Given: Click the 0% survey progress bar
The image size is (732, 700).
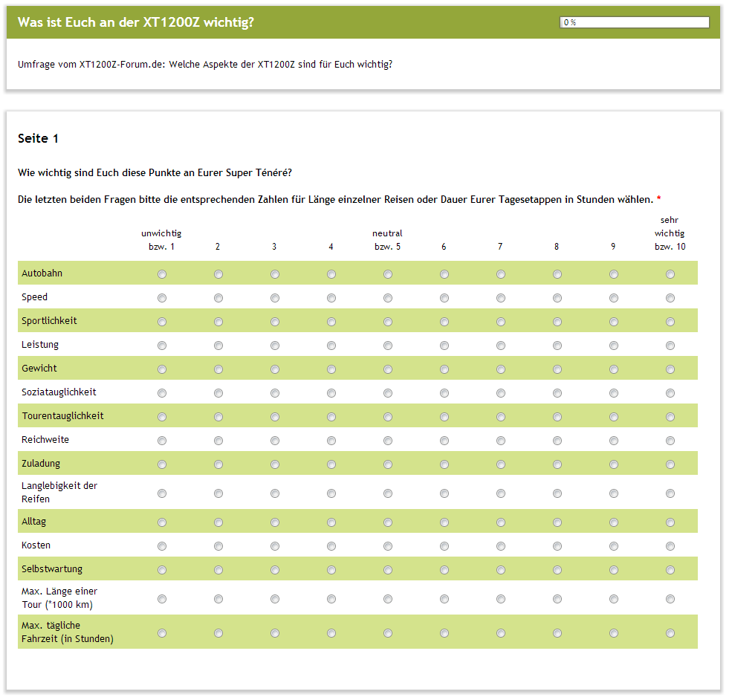Looking at the screenshot, I should 635,22.
